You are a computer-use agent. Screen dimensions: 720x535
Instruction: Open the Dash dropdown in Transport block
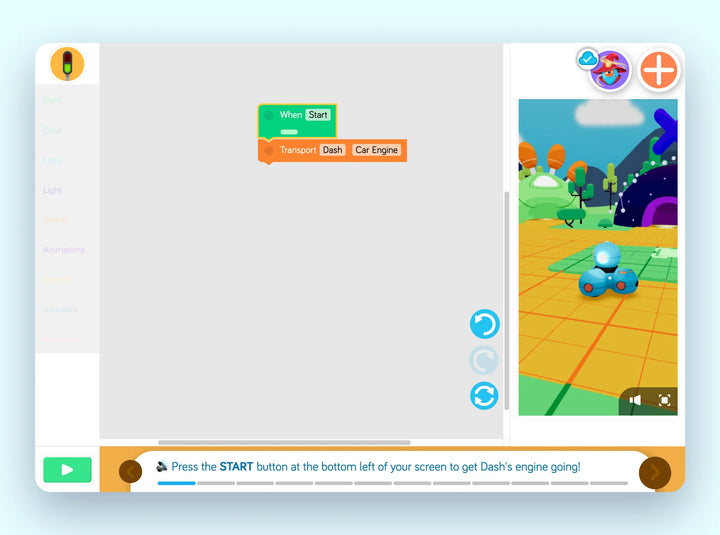coord(332,150)
